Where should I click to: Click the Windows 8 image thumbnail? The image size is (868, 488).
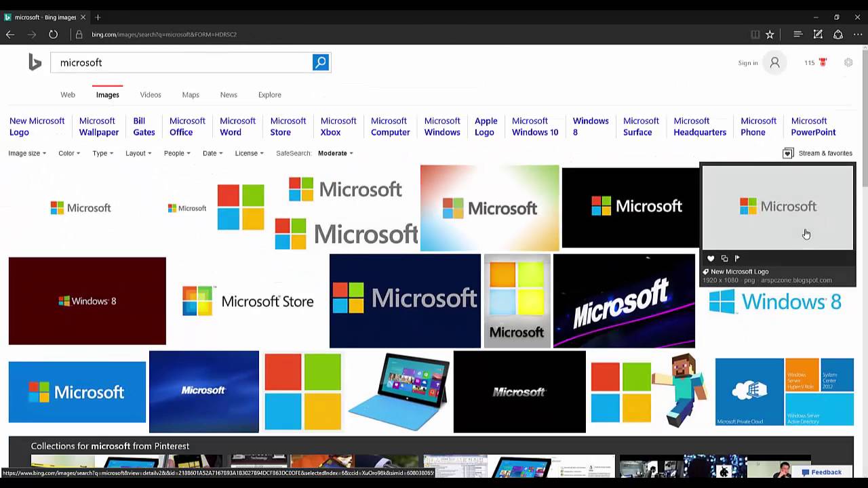tap(87, 300)
